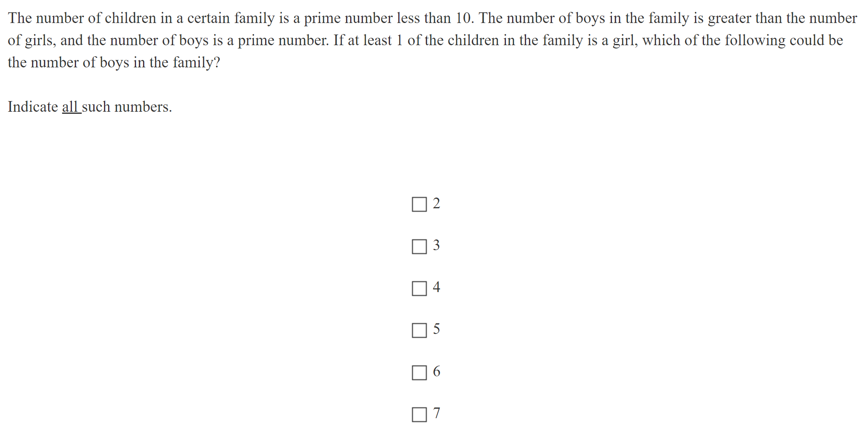Enable the checkbox for answer 7
The height and width of the screenshot is (442, 868).
point(419,414)
